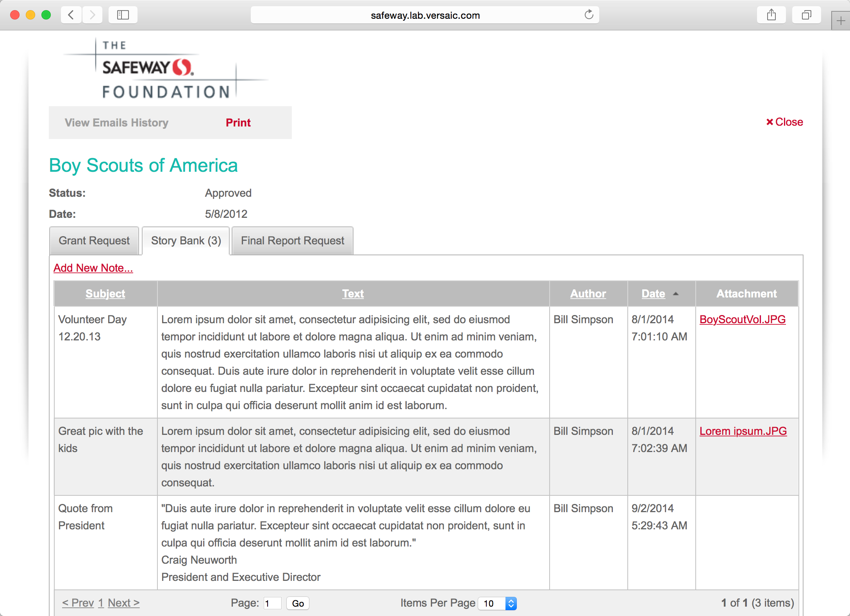Click Bill Simpson in the Quote from President row
850x616 pixels.
(583, 508)
